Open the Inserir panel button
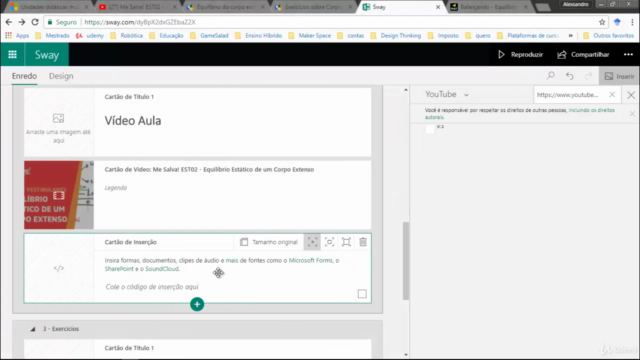 coord(619,76)
